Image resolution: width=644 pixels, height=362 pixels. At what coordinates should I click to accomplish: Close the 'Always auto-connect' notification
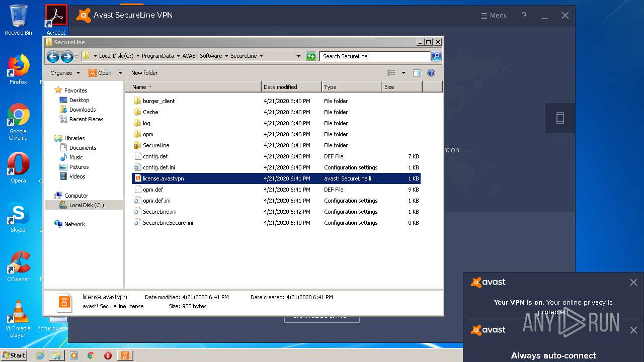pyautogui.click(x=633, y=330)
